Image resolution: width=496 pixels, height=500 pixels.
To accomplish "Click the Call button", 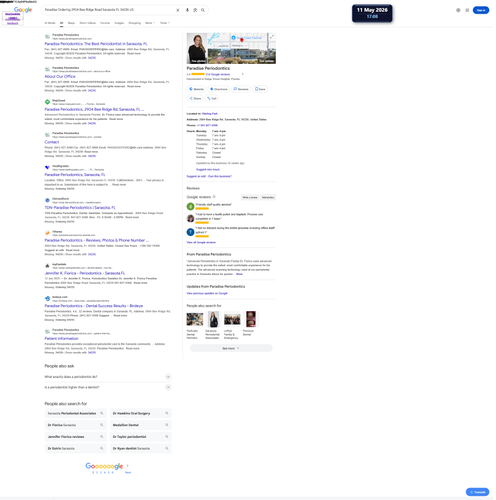I will click(x=212, y=98).
